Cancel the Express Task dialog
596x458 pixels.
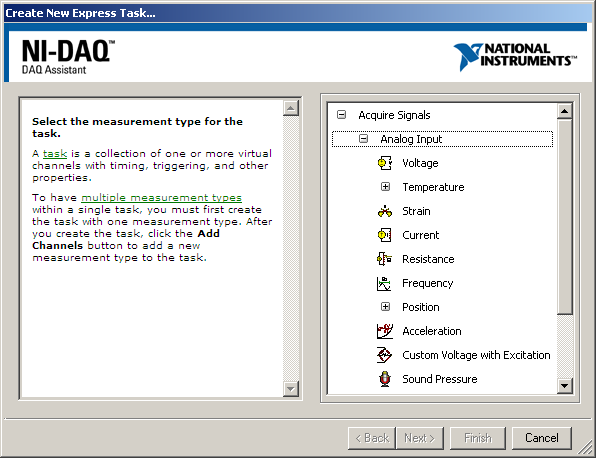click(542, 438)
